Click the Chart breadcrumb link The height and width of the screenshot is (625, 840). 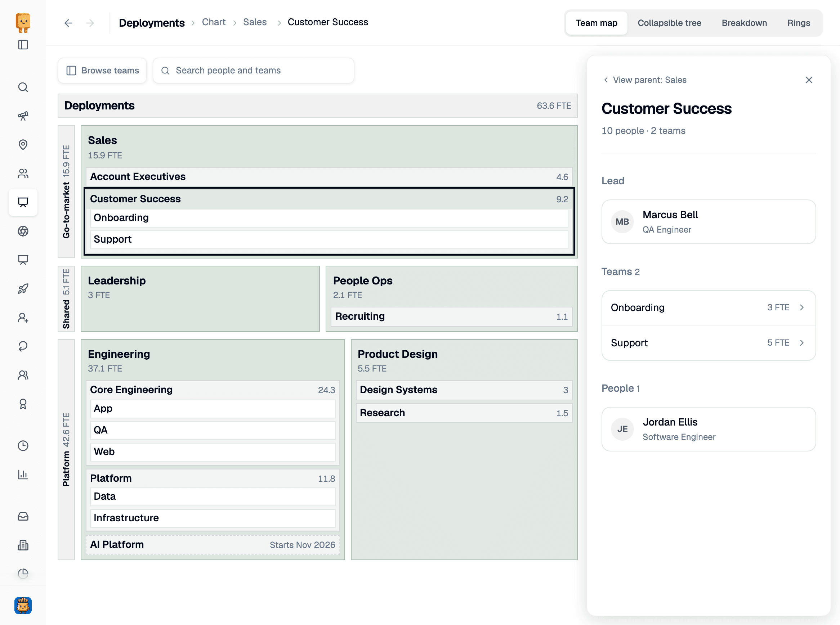[x=214, y=22]
